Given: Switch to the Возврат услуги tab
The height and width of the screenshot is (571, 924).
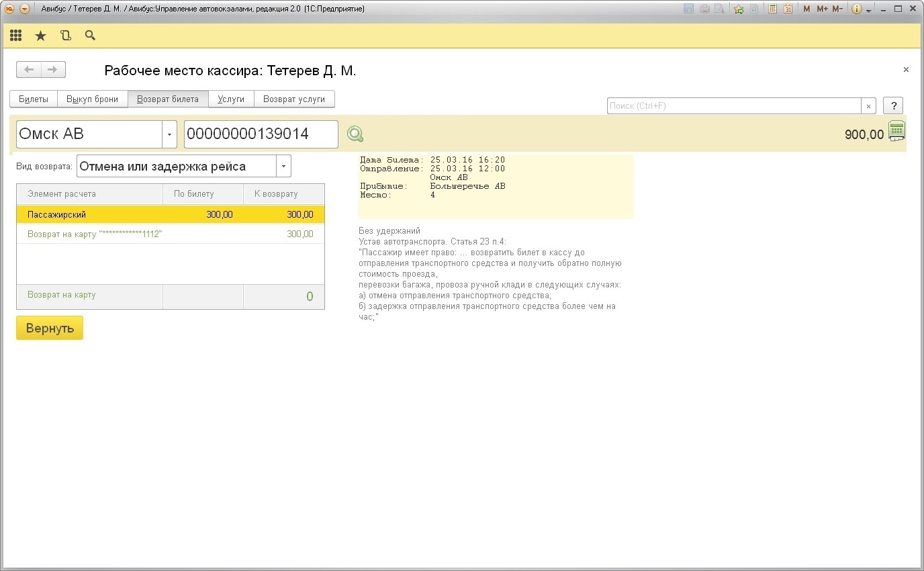Looking at the screenshot, I should (x=294, y=99).
